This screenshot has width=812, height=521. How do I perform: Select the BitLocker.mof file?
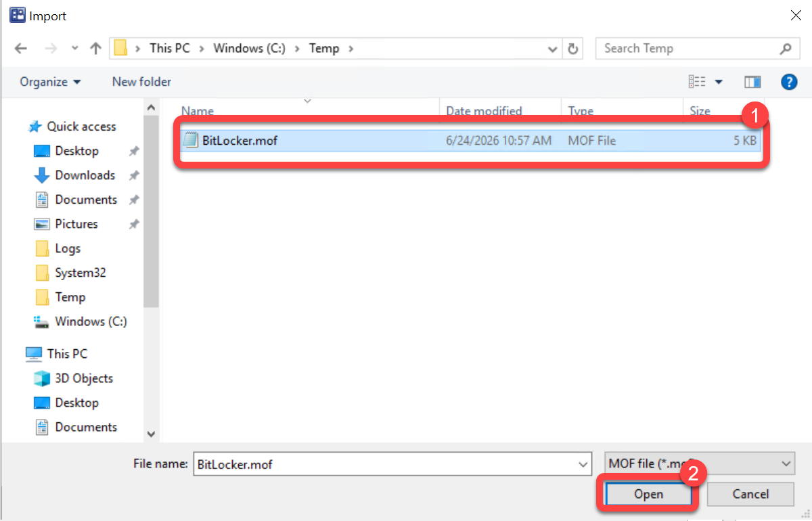[471, 141]
